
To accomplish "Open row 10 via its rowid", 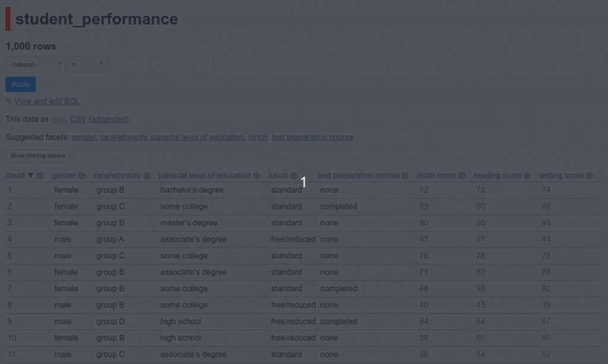I will pos(12,338).
